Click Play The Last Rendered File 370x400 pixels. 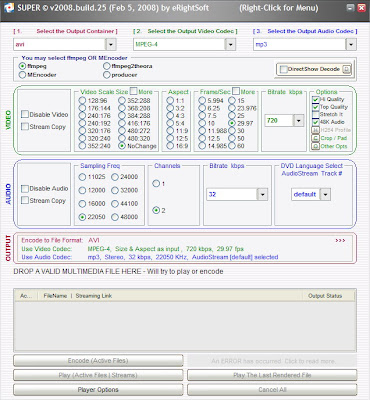click(272, 375)
